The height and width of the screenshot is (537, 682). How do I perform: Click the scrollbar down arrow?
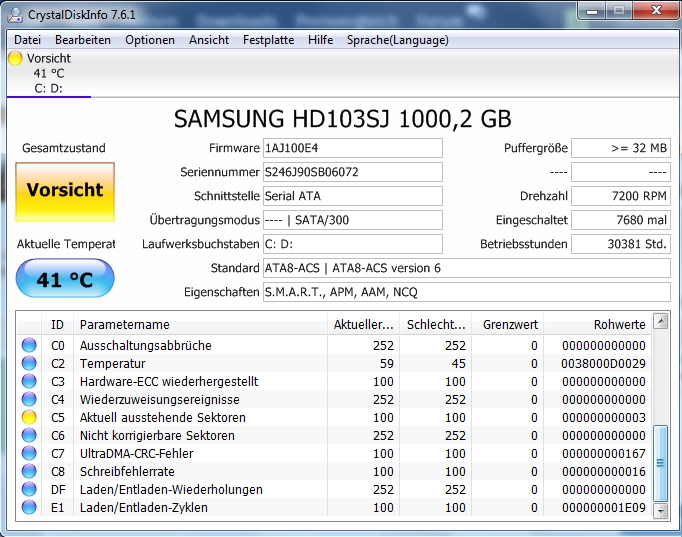[x=661, y=510]
